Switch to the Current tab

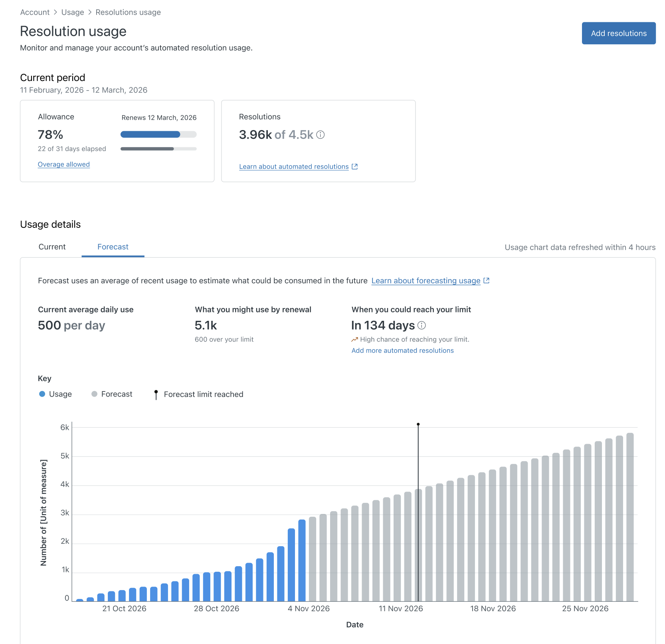point(52,247)
